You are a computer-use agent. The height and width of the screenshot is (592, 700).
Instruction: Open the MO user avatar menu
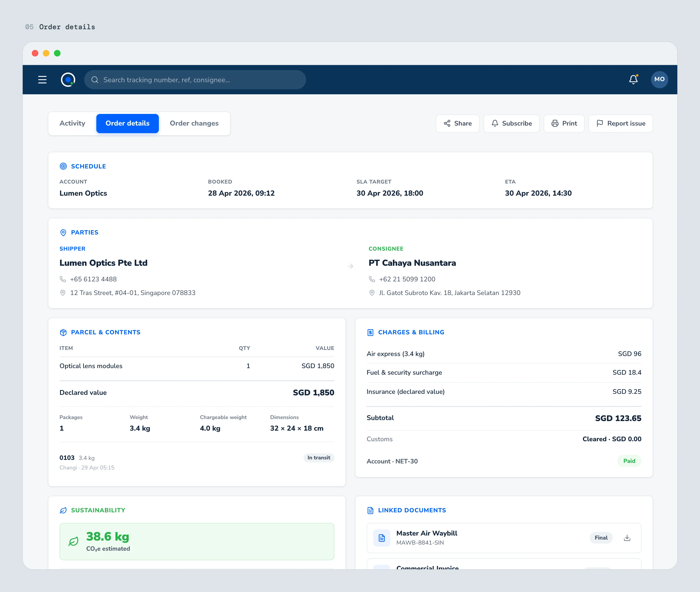pyautogui.click(x=659, y=79)
